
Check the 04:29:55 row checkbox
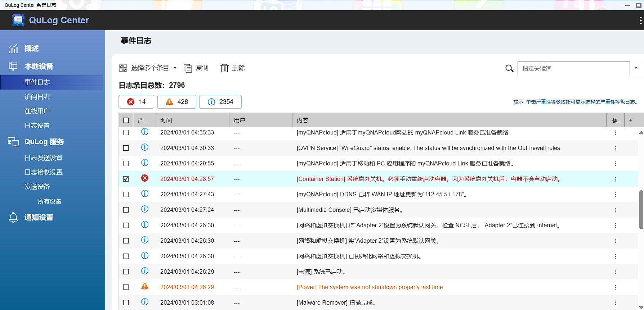126,163
